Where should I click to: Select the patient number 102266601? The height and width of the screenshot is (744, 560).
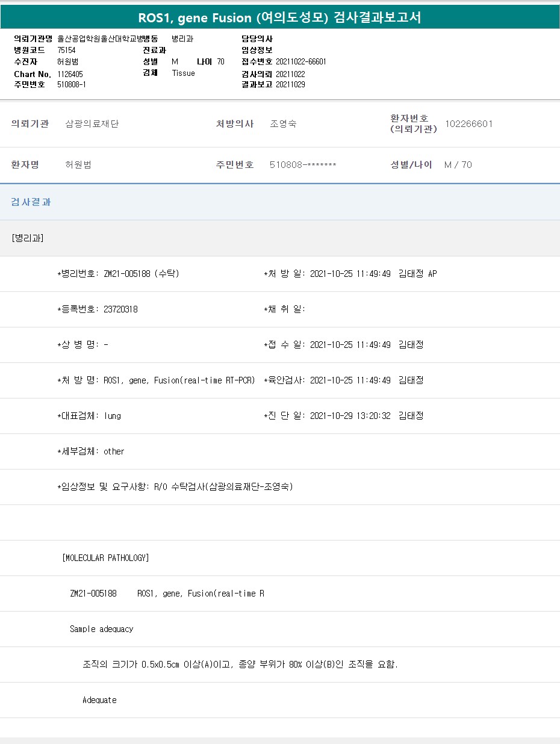(x=468, y=124)
